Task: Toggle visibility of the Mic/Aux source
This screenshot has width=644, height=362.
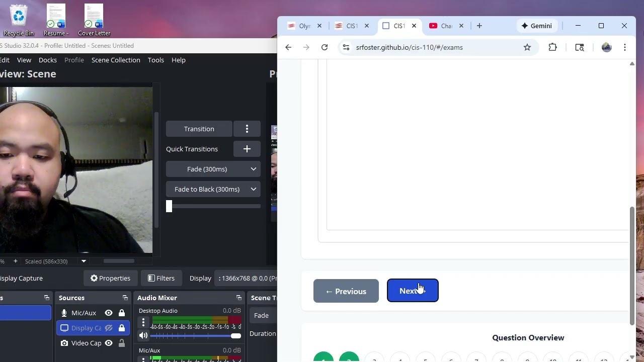Action: click(109, 313)
